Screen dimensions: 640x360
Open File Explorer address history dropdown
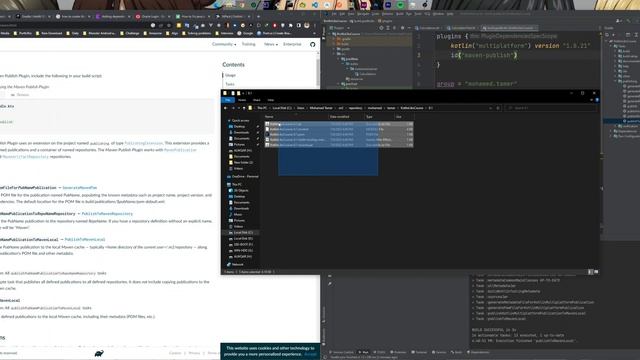pos(490,108)
